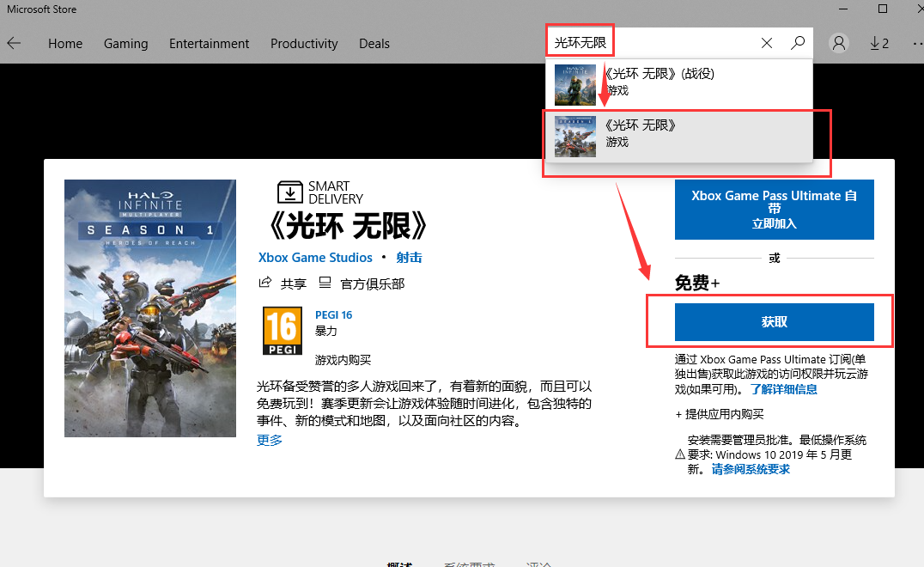Screen dimensions: 924x567
Task: Click the PEGI 16 rating badge
Action: 283,331
